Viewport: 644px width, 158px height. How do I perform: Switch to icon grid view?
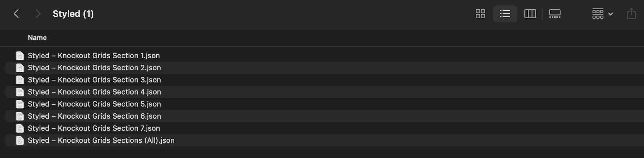click(480, 14)
